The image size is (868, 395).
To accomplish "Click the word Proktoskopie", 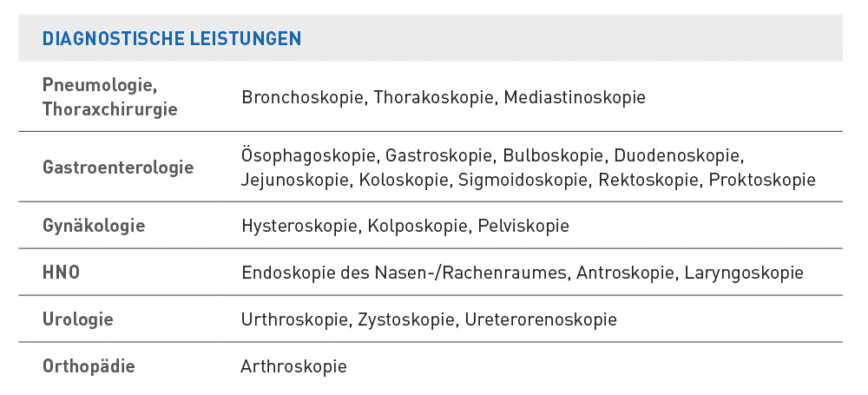I will pos(762,180).
